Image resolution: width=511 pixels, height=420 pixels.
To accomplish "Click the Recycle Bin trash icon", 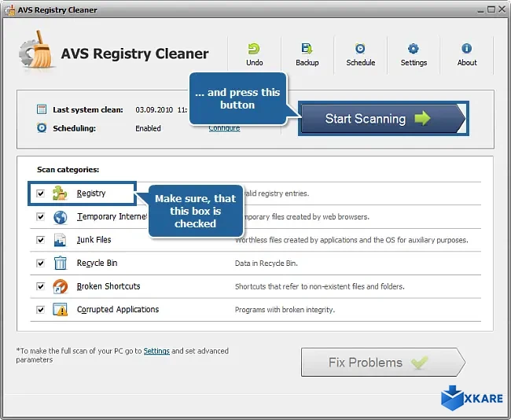I will (x=61, y=263).
